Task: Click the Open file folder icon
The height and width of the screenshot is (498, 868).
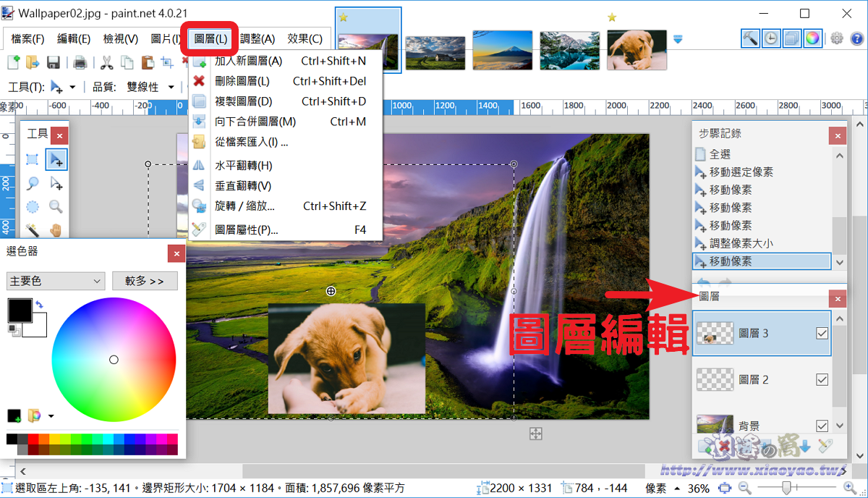Action: click(x=33, y=62)
